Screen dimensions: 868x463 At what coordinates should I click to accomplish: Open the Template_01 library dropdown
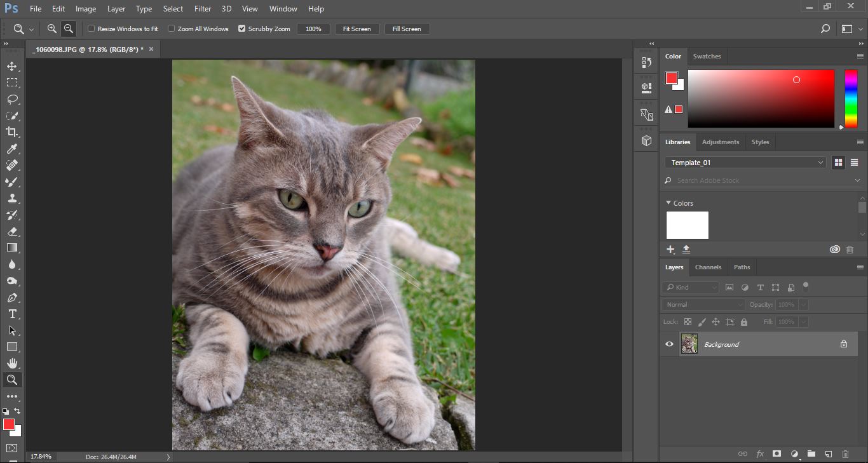click(745, 163)
